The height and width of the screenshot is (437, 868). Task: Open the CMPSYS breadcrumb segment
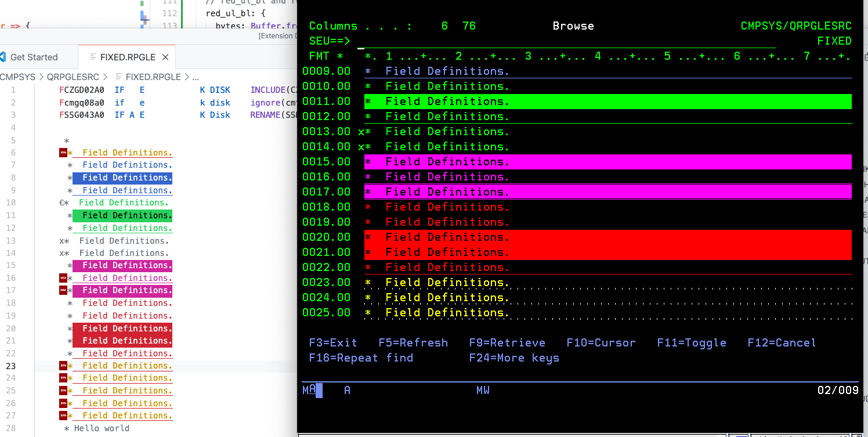pyautogui.click(x=17, y=77)
